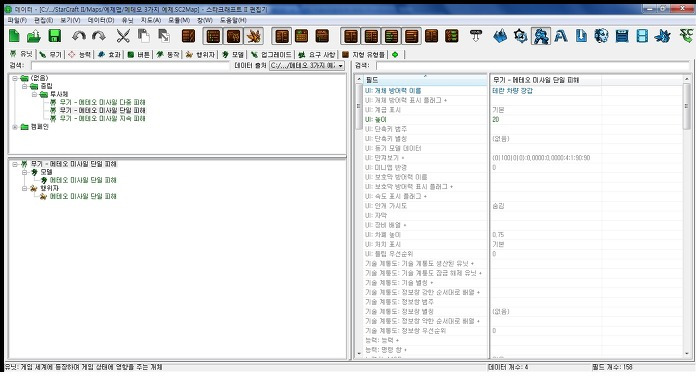The width and height of the screenshot is (700, 376).
Task: Click the blue floppy disk module icon
Action: pos(622,36)
